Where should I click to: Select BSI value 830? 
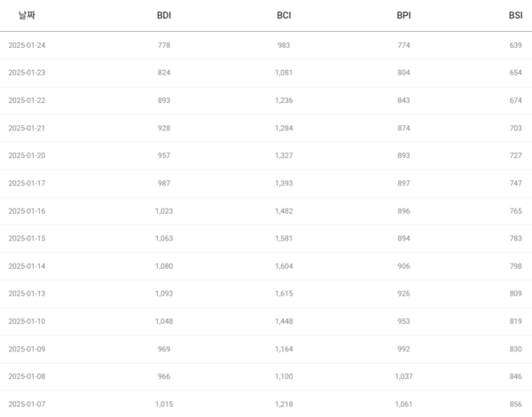515,349
